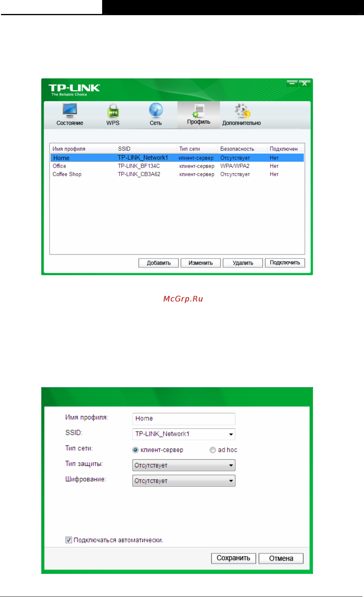Toggle Подключаться автоматически checkbox

point(69,540)
